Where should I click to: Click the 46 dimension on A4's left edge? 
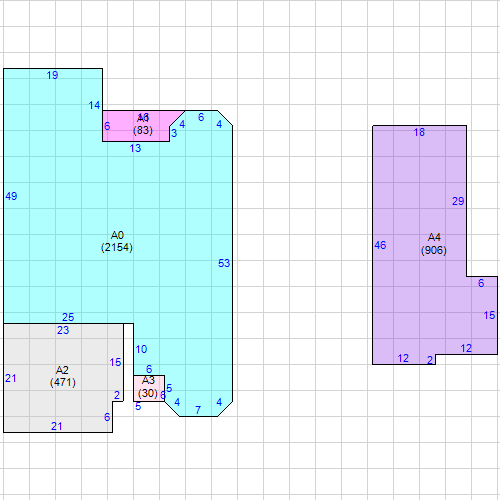pyautogui.click(x=380, y=245)
